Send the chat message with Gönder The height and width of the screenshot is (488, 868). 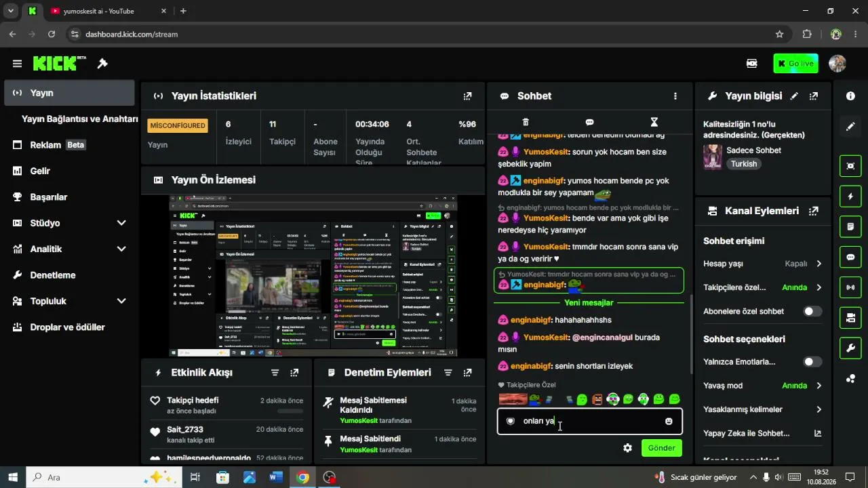point(661,448)
